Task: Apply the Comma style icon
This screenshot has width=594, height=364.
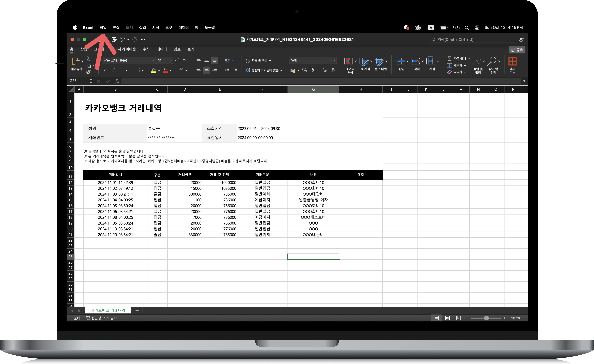Action: [313, 70]
